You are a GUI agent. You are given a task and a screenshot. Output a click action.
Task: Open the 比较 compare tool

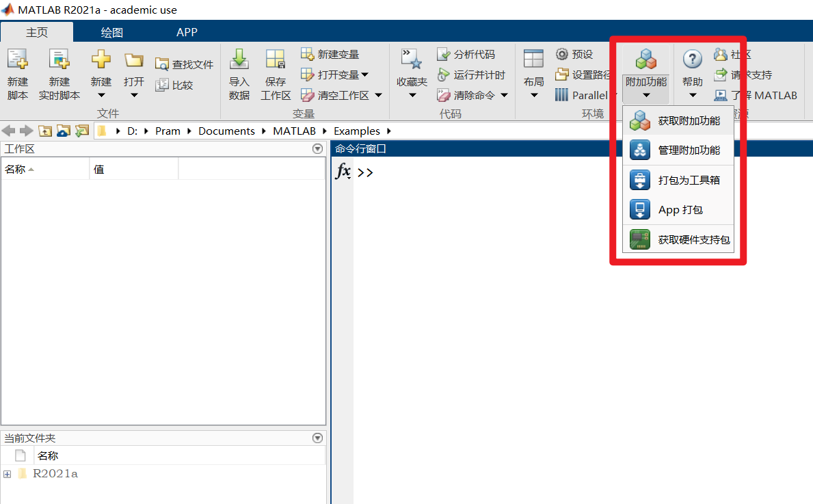174,85
